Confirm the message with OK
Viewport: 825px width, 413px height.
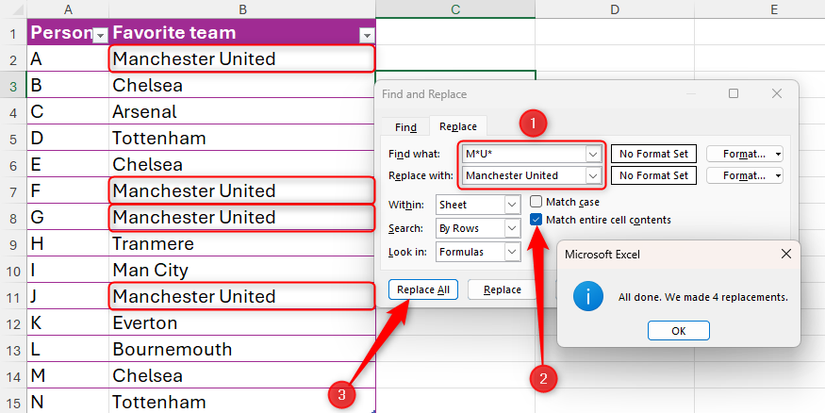coord(679,331)
